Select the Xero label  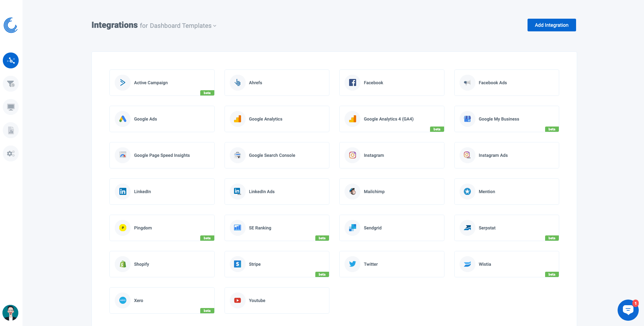tap(139, 301)
